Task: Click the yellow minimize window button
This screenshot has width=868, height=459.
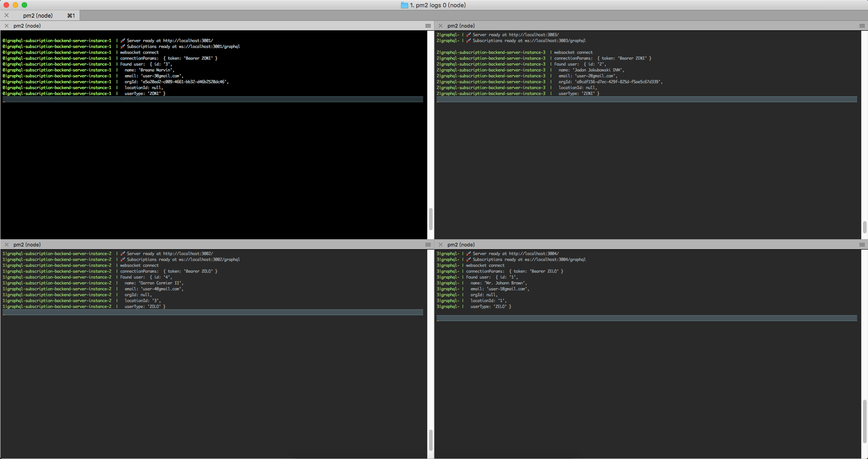Action: 15,5
